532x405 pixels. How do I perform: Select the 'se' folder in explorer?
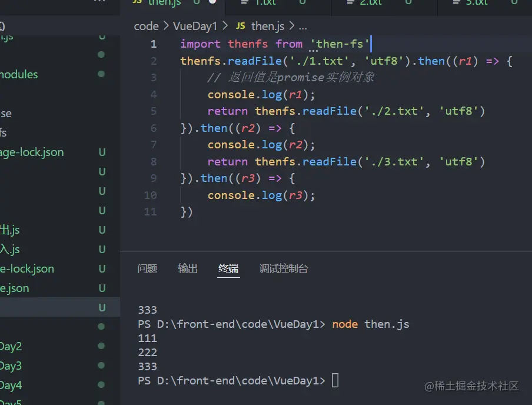pyautogui.click(x=6, y=114)
